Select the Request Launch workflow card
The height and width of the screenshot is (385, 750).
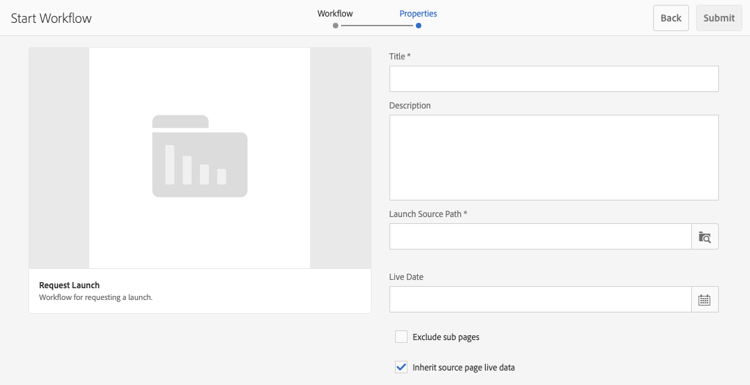tap(199, 180)
